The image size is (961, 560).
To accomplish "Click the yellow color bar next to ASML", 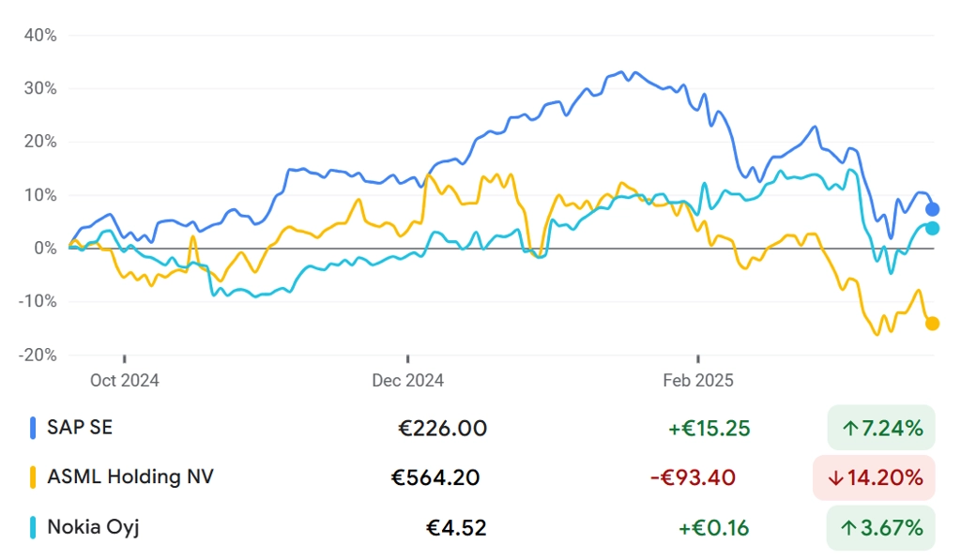I will (x=34, y=477).
